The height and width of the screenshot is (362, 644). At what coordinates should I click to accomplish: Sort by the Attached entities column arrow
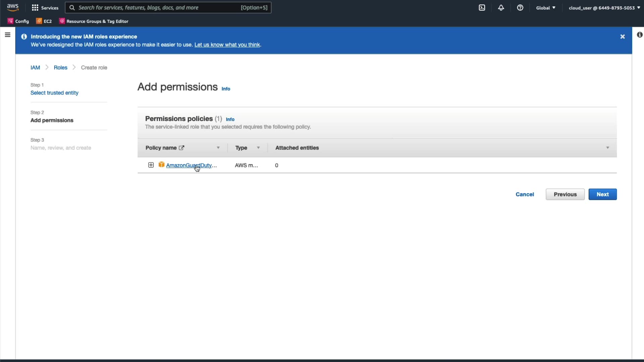coord(607,148)
